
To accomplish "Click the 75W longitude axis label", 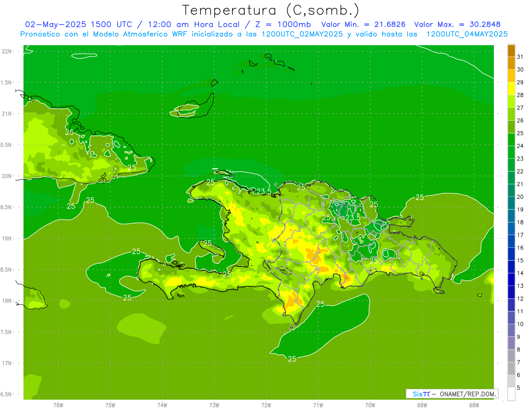I will pyautogui.click(x=110, y=405).
